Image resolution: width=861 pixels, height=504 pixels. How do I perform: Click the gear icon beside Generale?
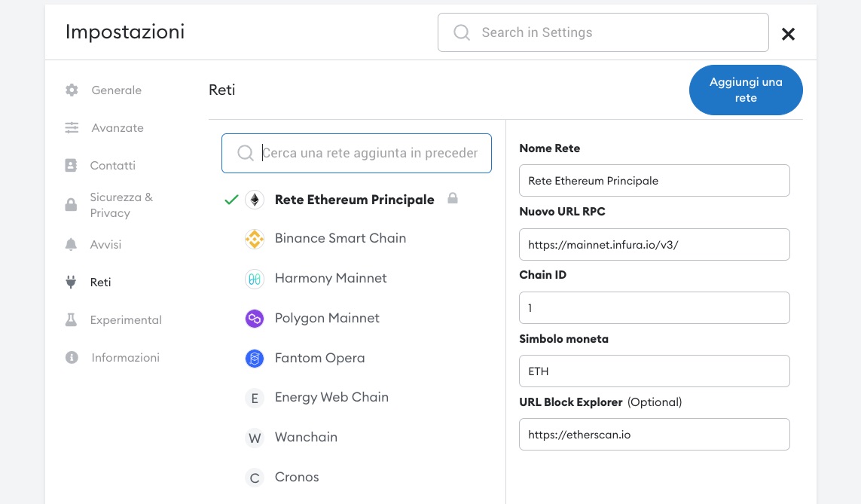(72, 90)
